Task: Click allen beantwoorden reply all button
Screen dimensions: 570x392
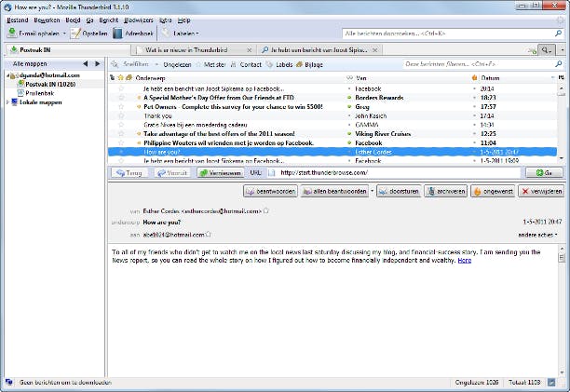Action: click(x=334, y=191)
